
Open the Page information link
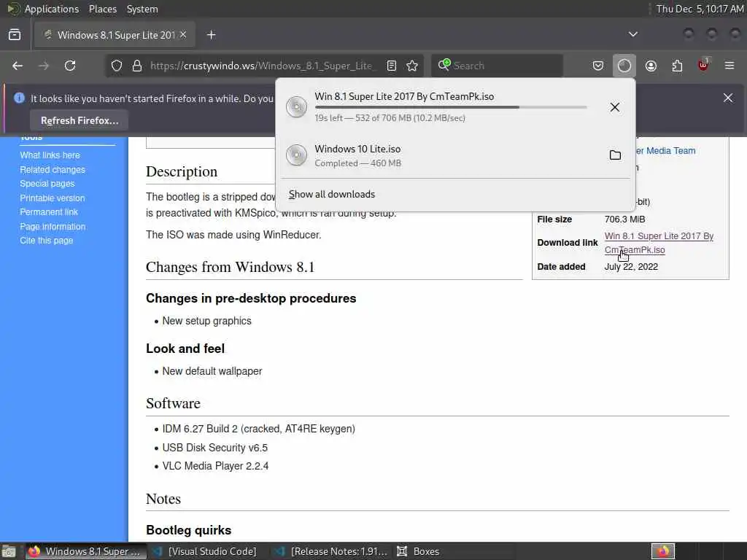point(53,227)
